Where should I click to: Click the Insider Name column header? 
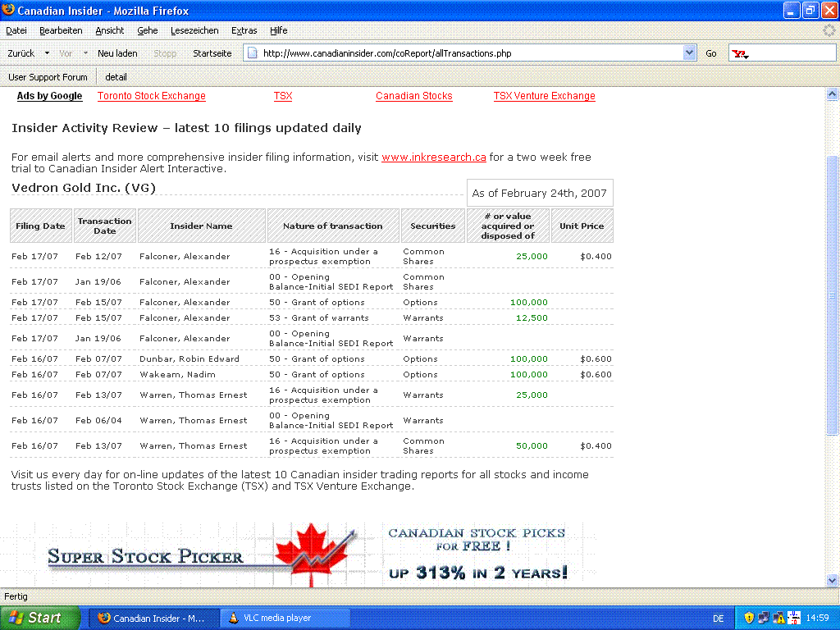[202, 226]
